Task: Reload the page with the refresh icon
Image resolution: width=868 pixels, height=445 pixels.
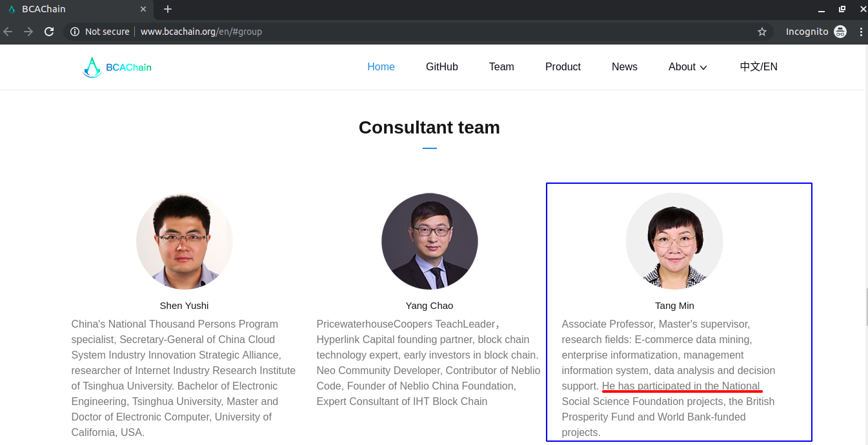Action: pos(49,32)
